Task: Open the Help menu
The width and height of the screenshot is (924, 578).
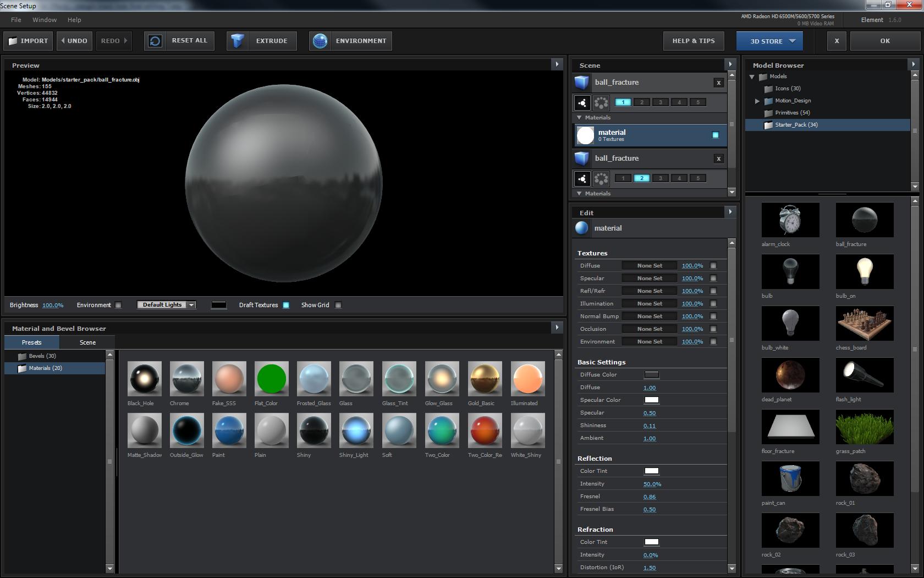Action: [74, 20]
